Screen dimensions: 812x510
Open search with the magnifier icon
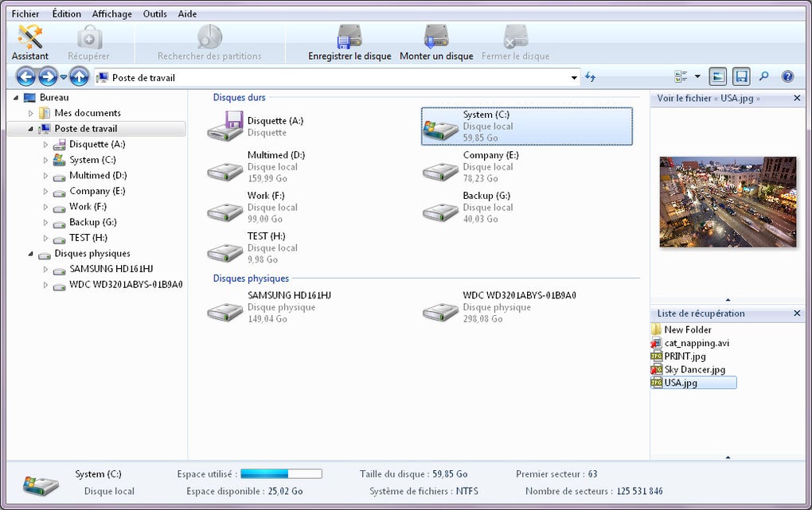click(x=764, y=76)
